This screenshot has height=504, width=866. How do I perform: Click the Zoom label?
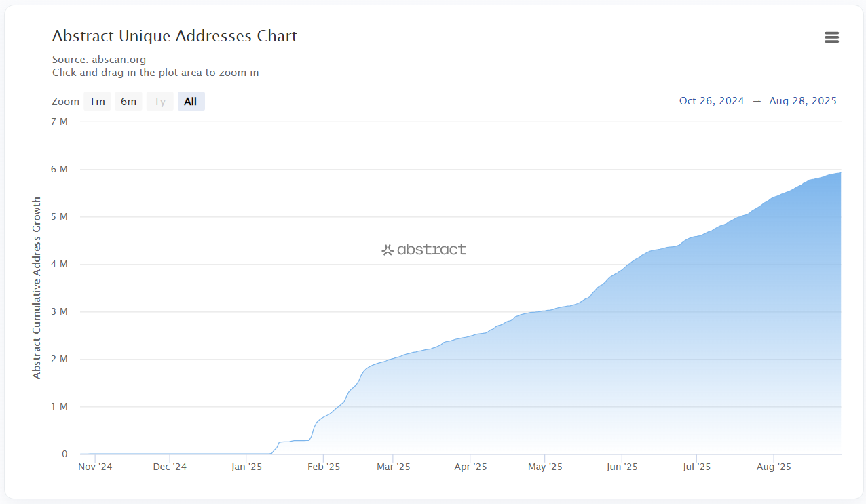pos(65,102)
